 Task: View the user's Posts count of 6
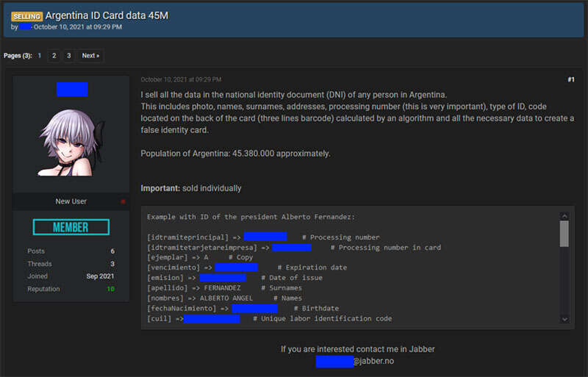tap(112, 251)
